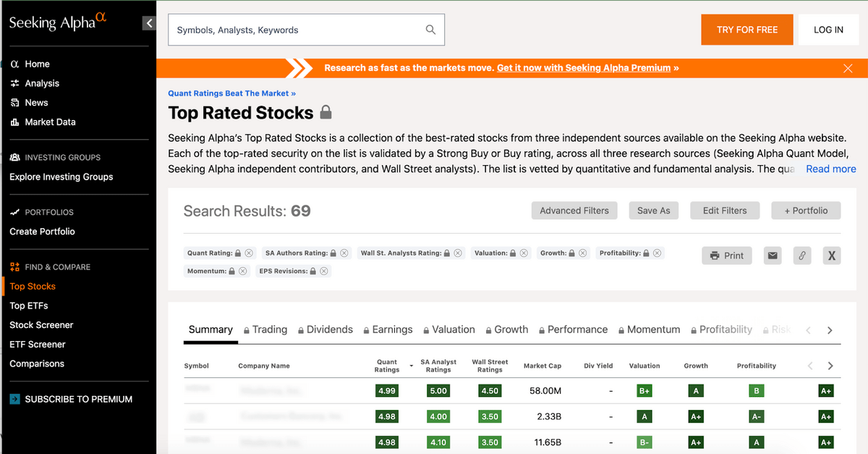The image size is (868, 454).
Task: Click the search magnifier icon
Action: point(430,30)
